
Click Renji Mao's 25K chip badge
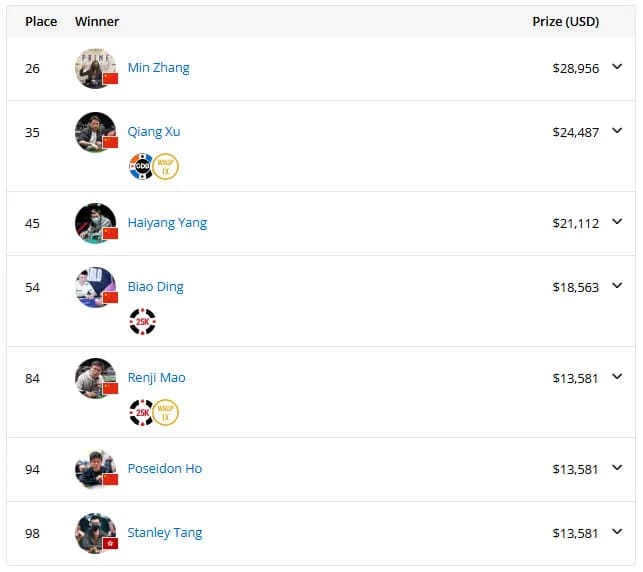[141, 412]
